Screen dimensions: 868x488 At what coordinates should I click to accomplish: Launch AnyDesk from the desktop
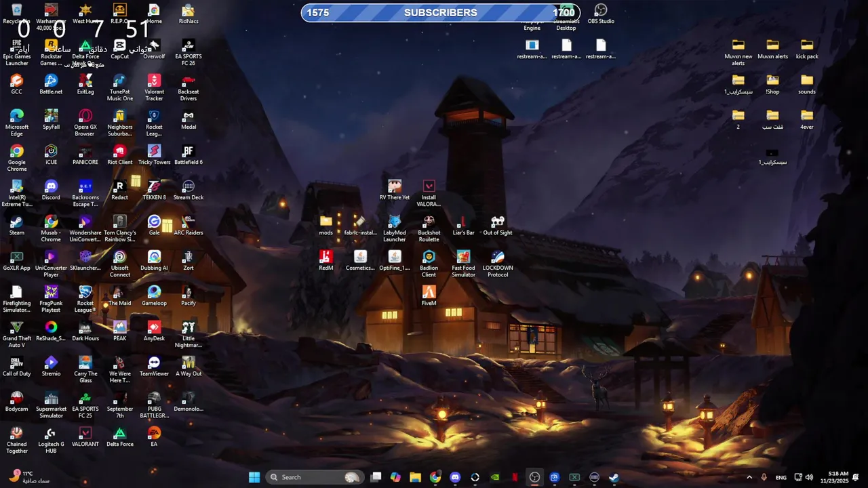click(x=154, y=330)
